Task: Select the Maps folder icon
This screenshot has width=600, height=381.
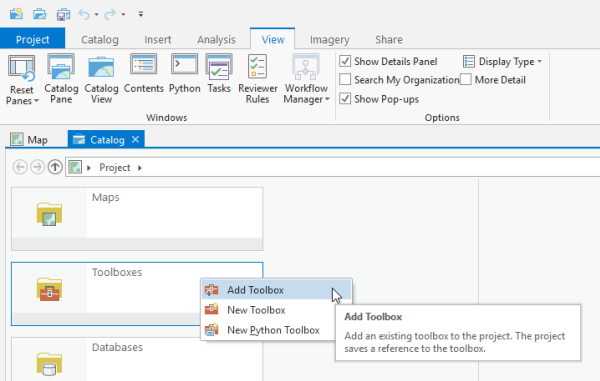Action: [49, 214]
